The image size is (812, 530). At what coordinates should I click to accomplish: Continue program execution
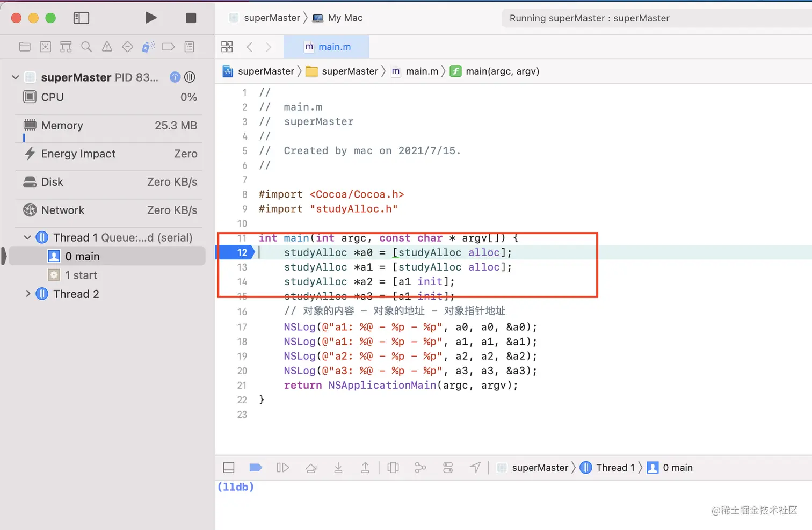tap(283, 468)
